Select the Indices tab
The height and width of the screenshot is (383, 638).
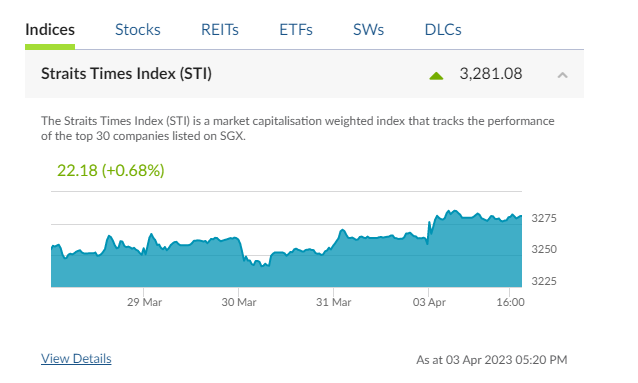(x=50, y=30)
